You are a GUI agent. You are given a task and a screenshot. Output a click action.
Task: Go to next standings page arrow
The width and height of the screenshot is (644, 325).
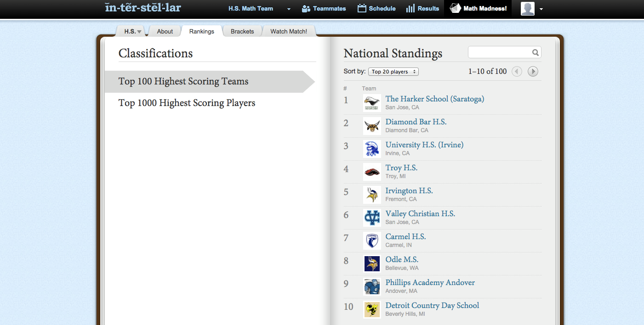[x=533, y=72]
